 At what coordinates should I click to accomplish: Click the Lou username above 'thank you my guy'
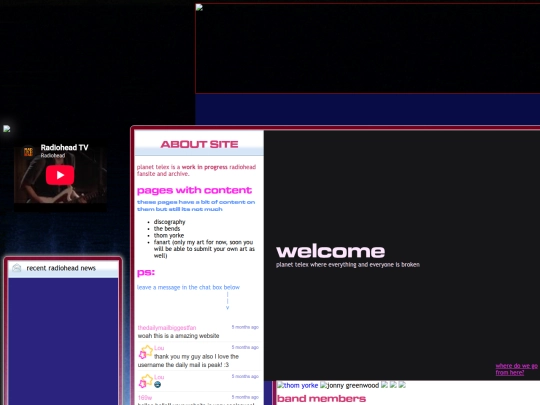click(159, 348)
